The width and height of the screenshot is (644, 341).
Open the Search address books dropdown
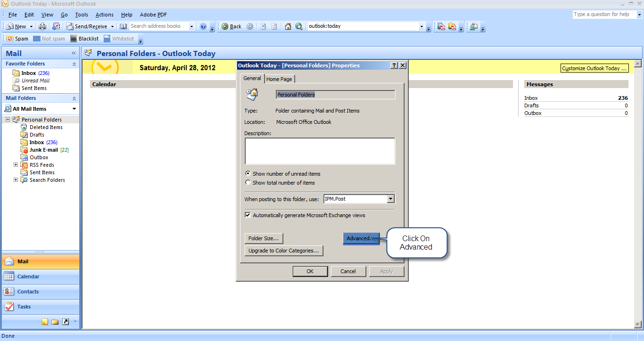click(x=191, y=26)
